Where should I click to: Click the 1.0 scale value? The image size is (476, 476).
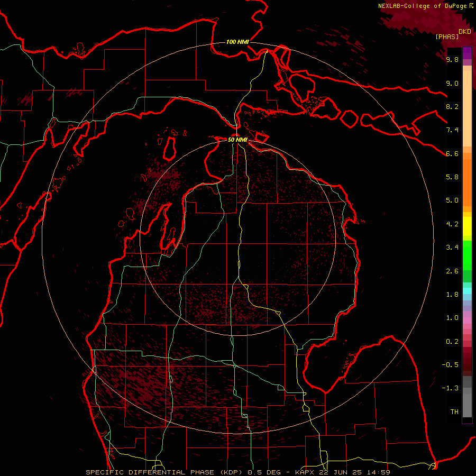(x=452, y=318)
